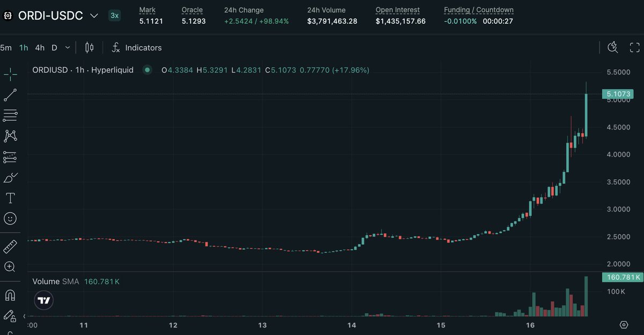The image size is (644, 335).
Task: Select the crosshair cursor tool
Action: pos(10,74)
